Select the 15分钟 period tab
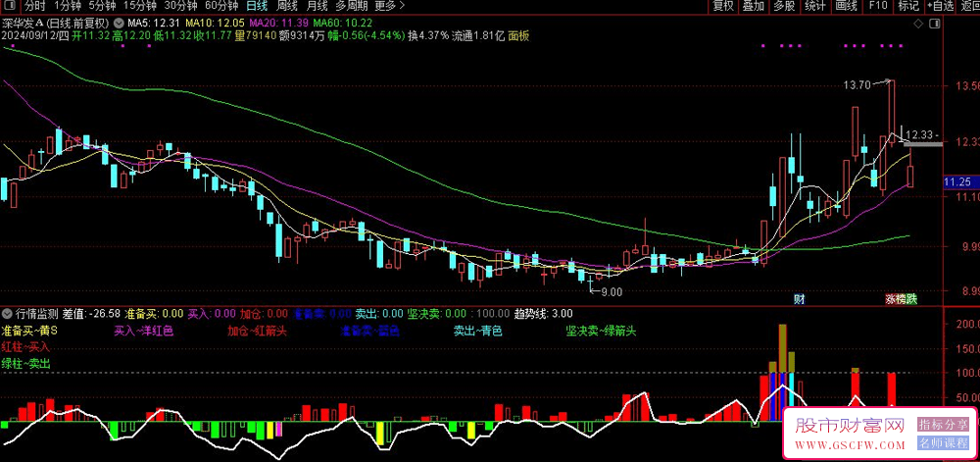This screenshot has height=462, width=980. pos(139,6)
